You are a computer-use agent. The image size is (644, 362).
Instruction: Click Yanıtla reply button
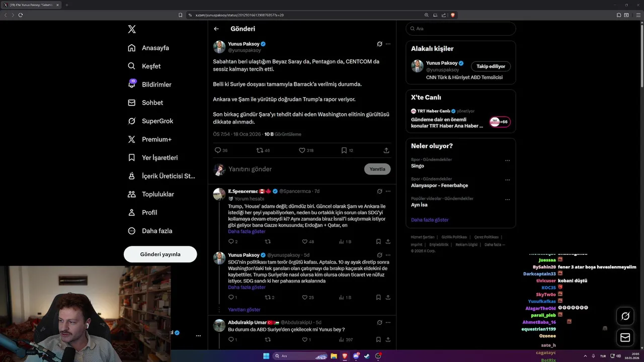(x=377, y=169)
